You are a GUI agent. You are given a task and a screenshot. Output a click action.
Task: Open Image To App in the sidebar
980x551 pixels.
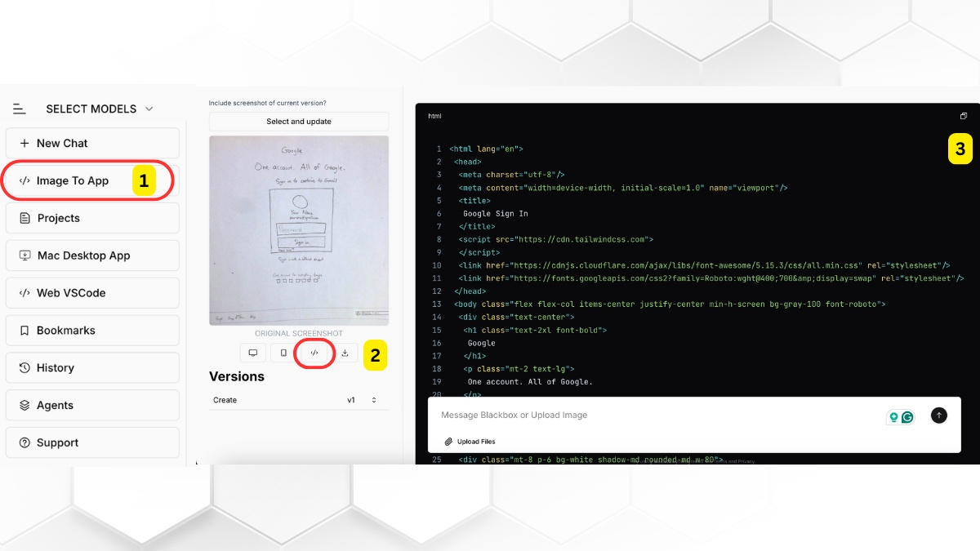(x=92, y=180)
